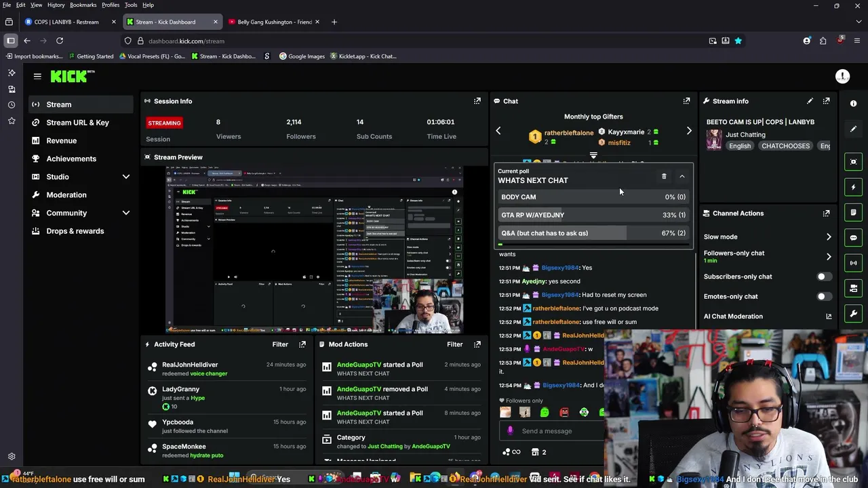The image size is (868, 488).
Task: Click the info icon in right sidebar
Action: point(854,104)
